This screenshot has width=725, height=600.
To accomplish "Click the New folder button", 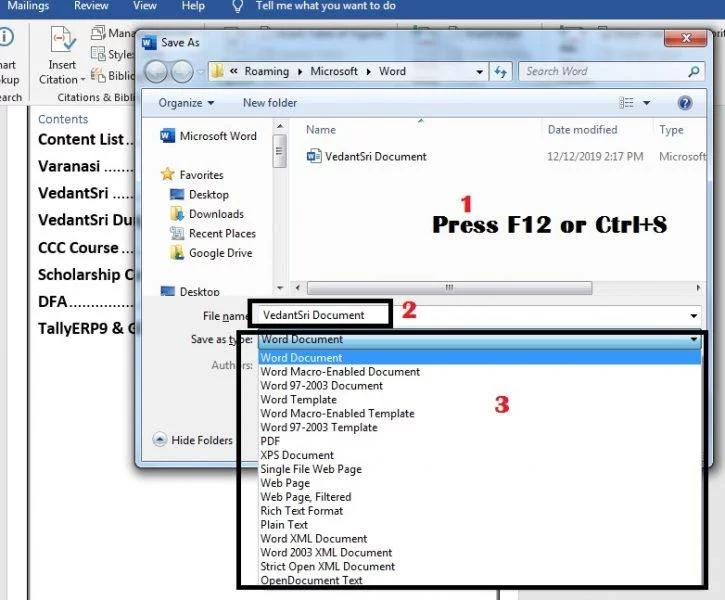I will coord(270,103).
